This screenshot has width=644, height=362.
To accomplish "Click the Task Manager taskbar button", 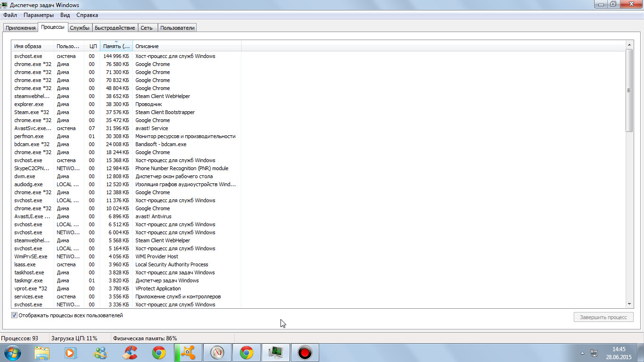I will point(276,353).
